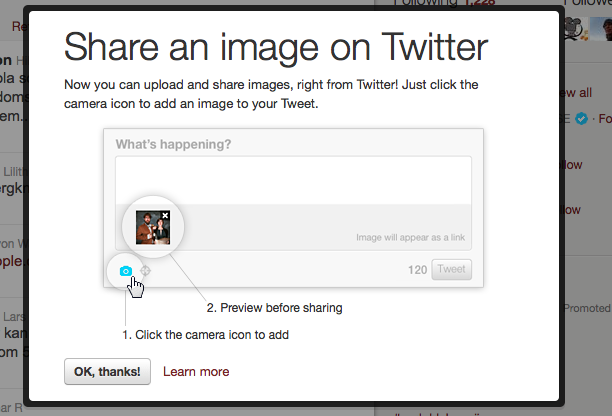Click '1. Click the camera icon to add' caption
This screenshot has height=416, width=612.
pos(205,335)
